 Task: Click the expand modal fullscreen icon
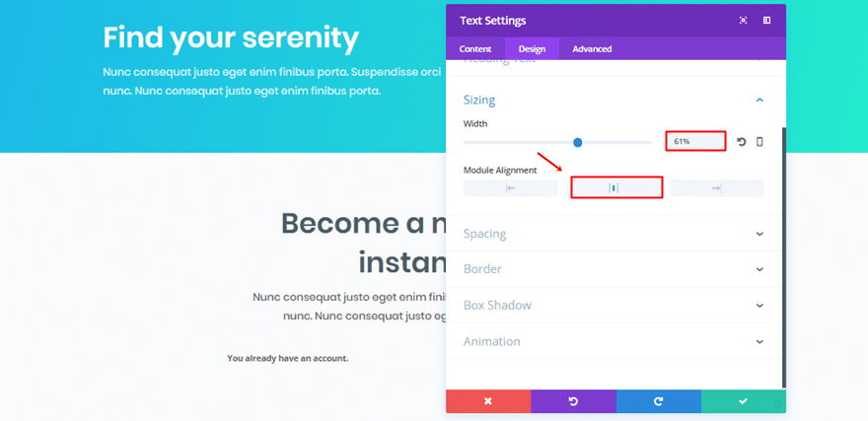(x=743, y=21)
